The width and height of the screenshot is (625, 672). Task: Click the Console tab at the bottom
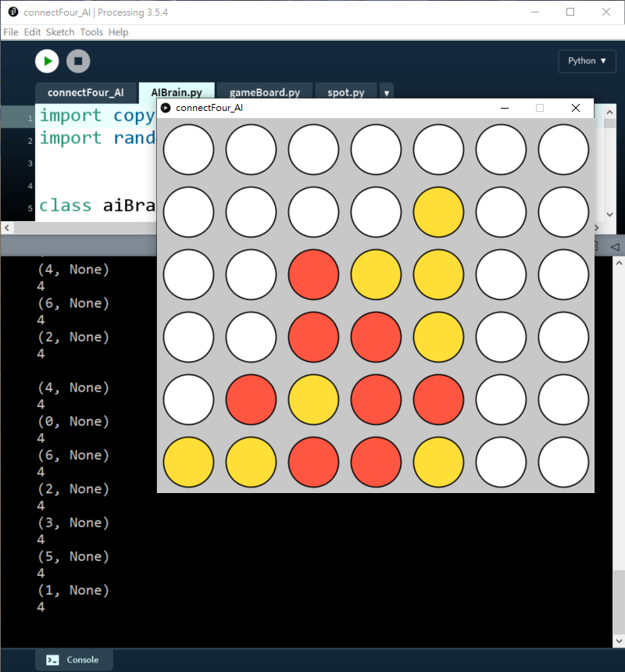click(x=73, y=659)
